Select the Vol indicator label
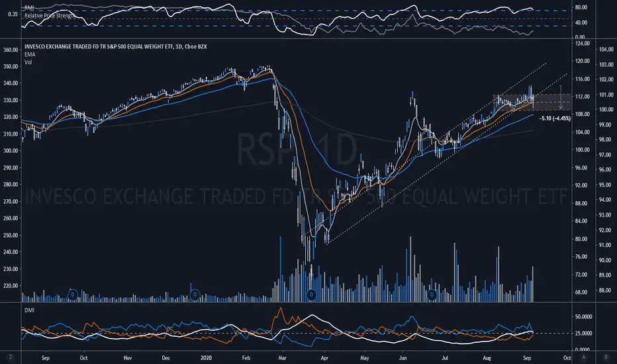 (x=28, y=62)
